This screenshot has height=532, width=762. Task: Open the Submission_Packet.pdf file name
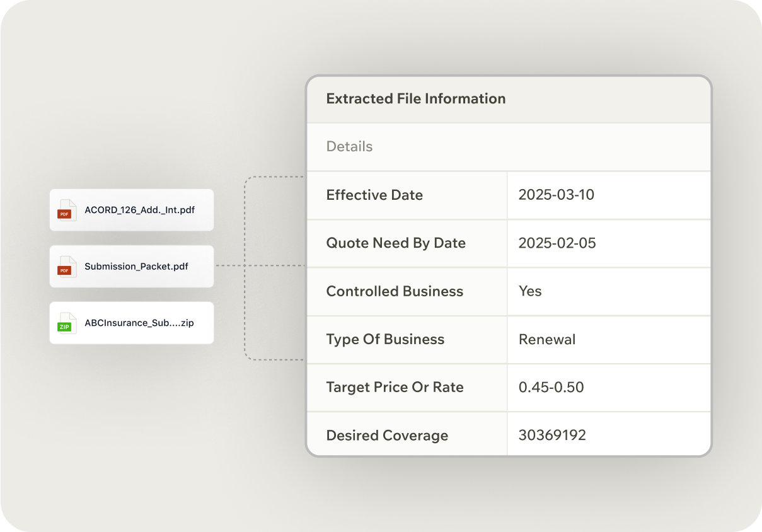tap(136, 267)
